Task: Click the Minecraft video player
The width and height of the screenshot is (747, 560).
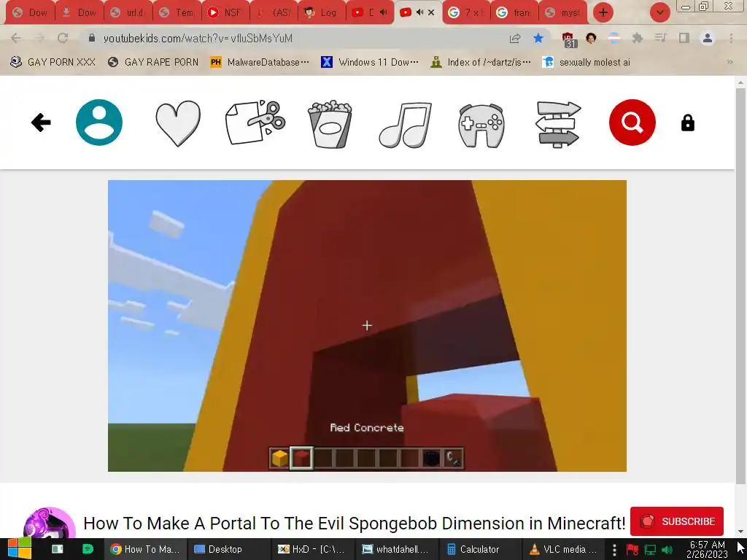Action: pos(367,326)
